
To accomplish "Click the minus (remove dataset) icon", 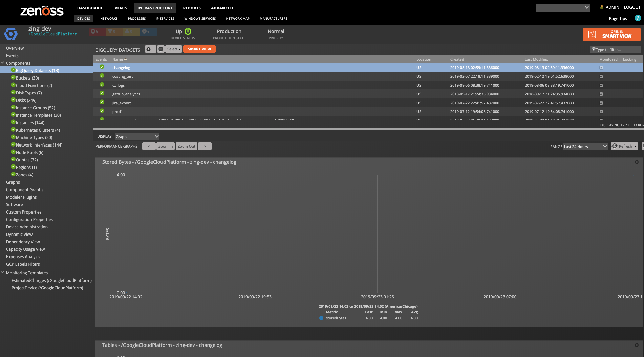I will 160,49.
